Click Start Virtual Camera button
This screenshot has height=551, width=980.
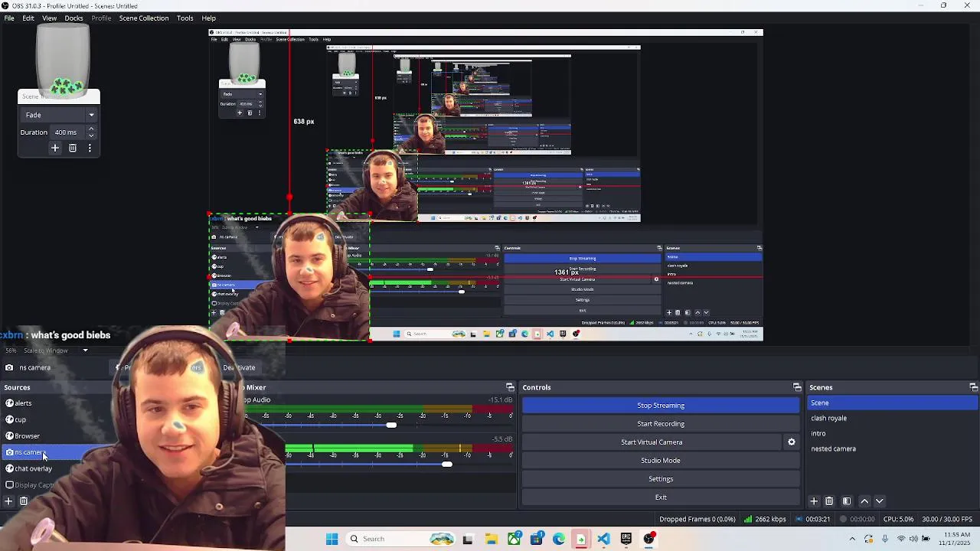tap(652, 442)
